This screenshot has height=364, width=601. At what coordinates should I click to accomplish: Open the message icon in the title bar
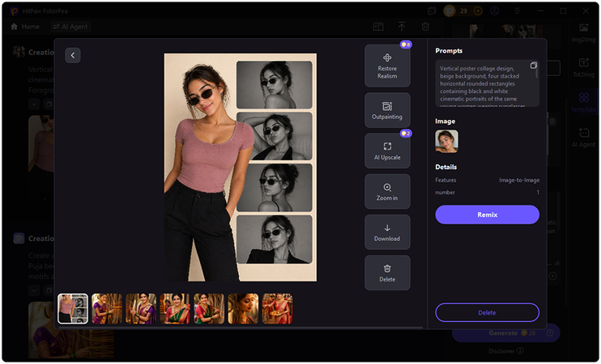click(x=432, y=11)
